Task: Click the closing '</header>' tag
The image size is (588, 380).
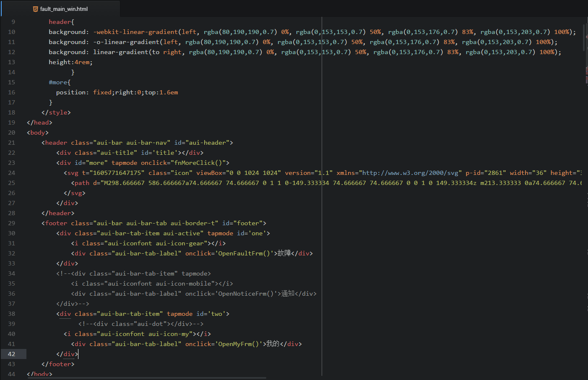Action: (58, 213)
